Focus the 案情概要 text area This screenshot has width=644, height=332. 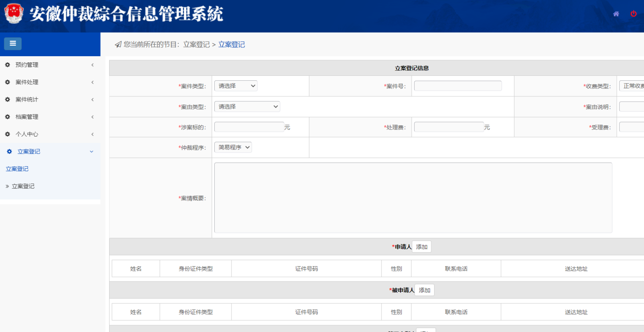tap(413, 198)
